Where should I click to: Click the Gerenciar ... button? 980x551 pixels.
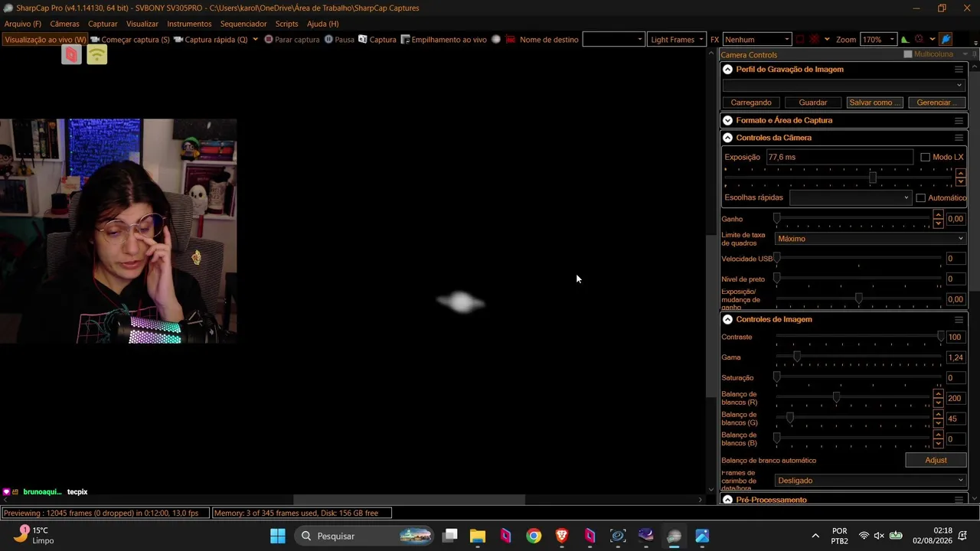(x=936, y=102)
